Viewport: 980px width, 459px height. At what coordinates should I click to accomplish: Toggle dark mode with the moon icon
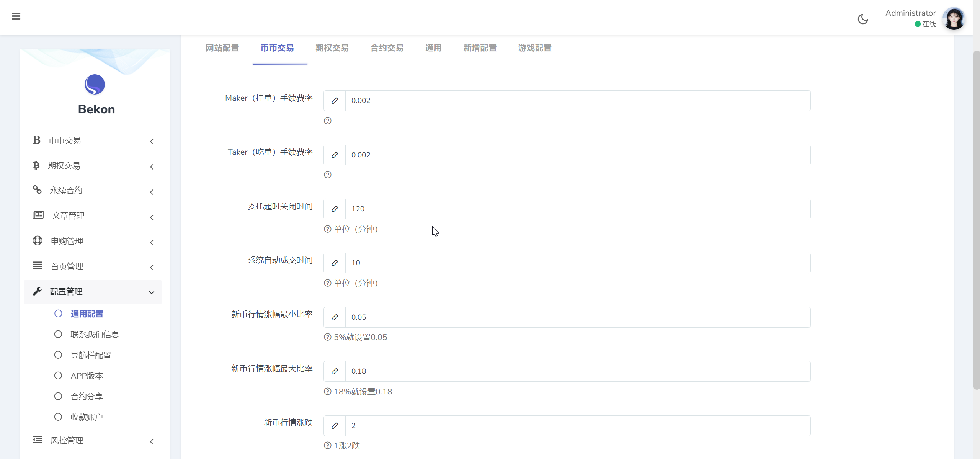[863, 19]
